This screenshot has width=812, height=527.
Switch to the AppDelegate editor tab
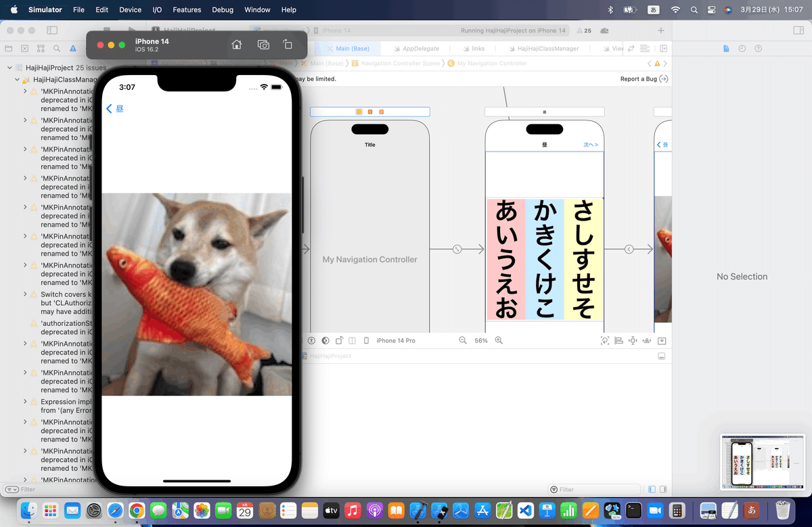(417, 49)
